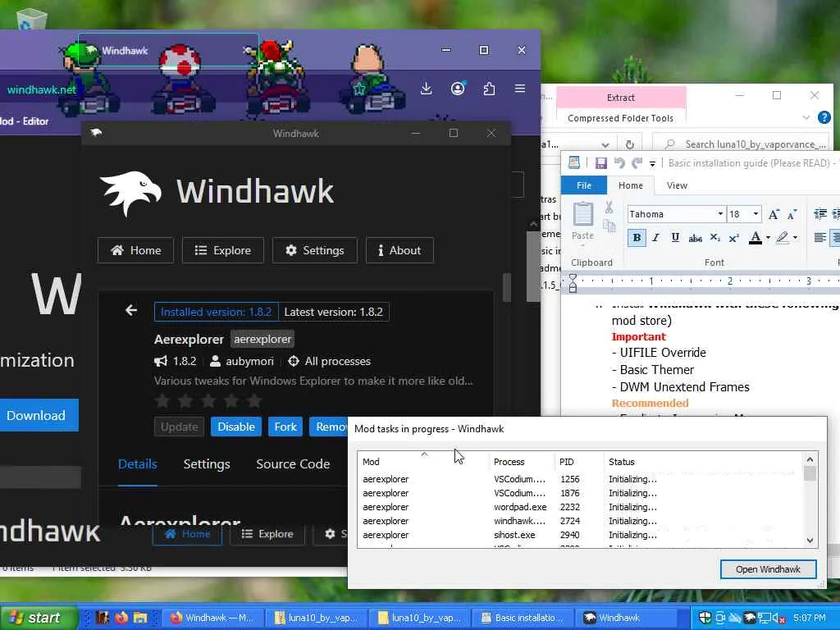
Task: Click the Grow font icon in WordPad
Action: pyautogui.click(x=774, y=214)
